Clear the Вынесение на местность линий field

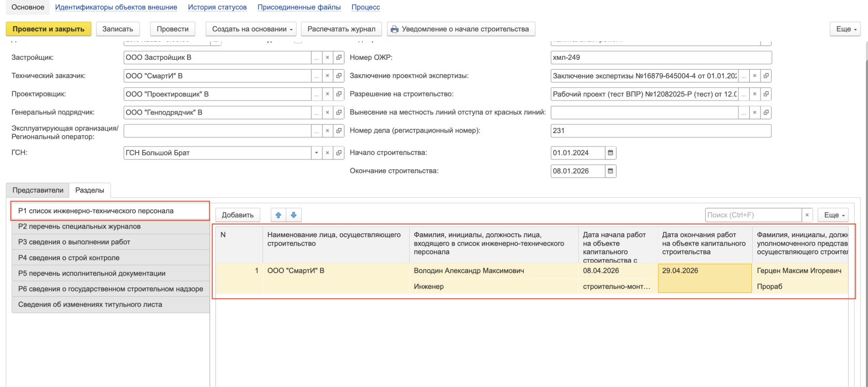(755, 112)
